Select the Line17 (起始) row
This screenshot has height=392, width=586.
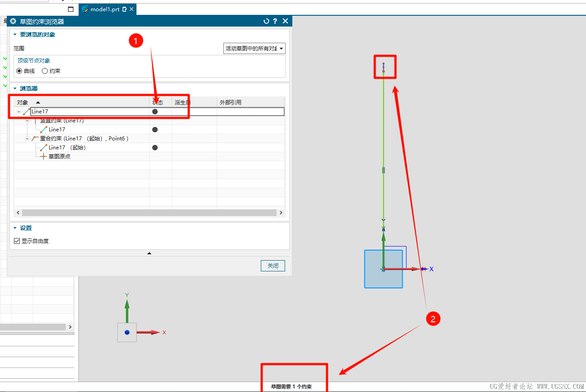point(67,148)
